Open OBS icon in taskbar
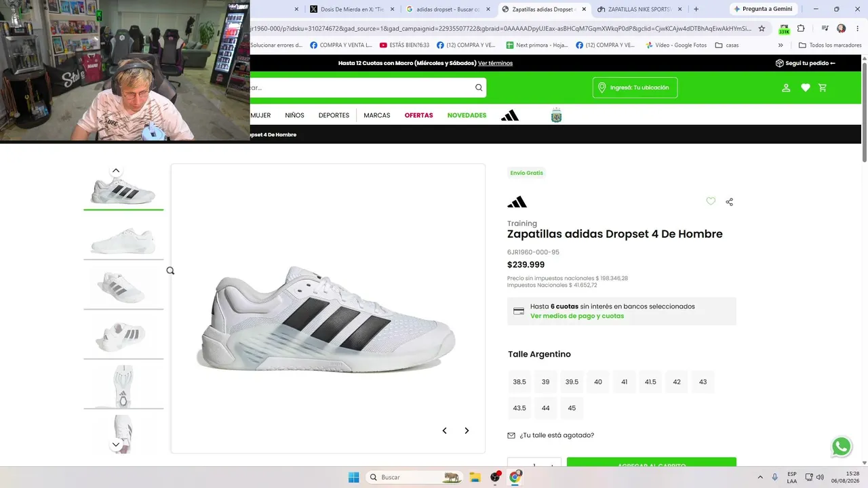The image size is (868, 488). 495,477
